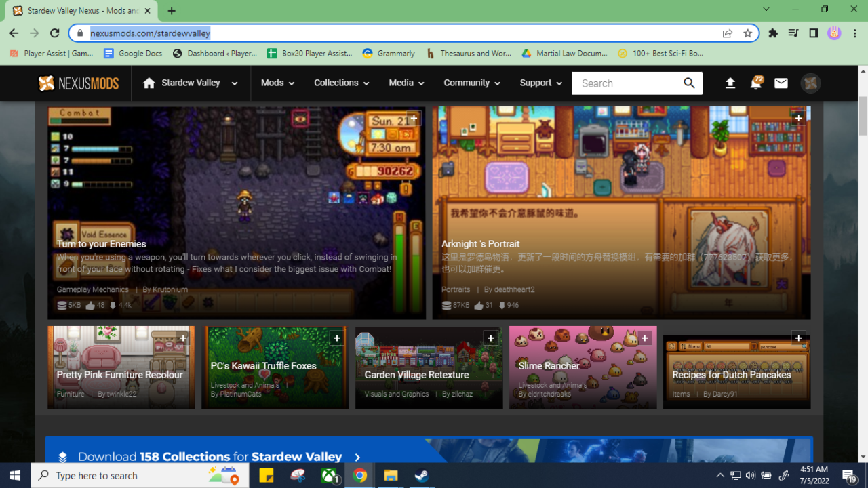The height and width of the screenshot is (488, 868).
Task: Open the mail inbox icon
Action: [x=781, y=83]
